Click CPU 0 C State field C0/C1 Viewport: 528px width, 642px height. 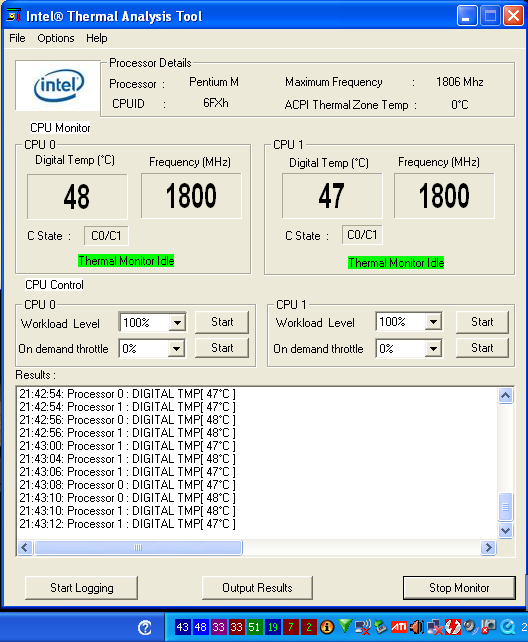(106, 236)
